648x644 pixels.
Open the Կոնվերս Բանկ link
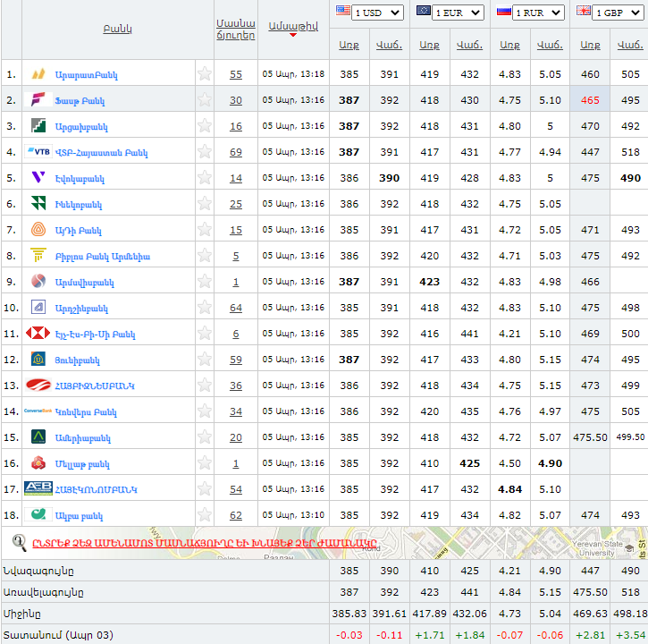(x=86, y=412)
